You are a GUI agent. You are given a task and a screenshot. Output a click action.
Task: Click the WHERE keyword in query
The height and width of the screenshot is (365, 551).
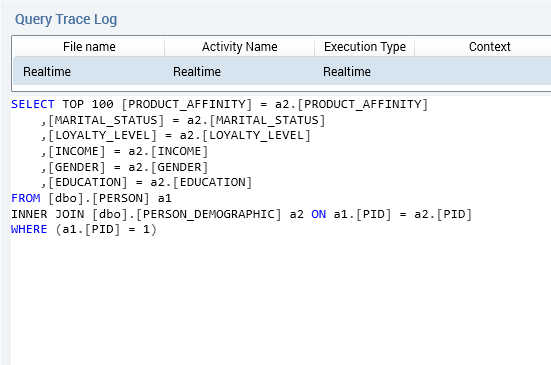(29, 229)
